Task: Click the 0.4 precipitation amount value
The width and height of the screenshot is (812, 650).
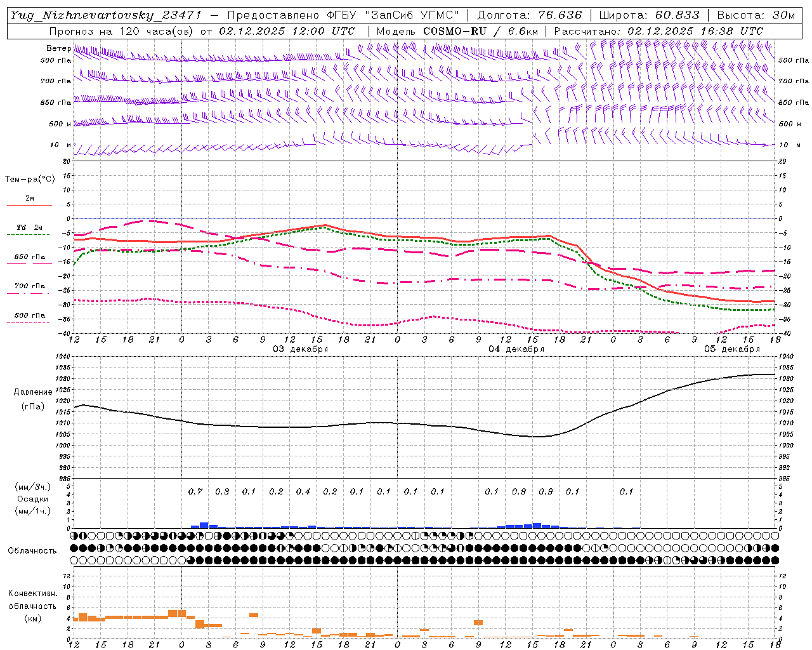Action: [303, 491]
